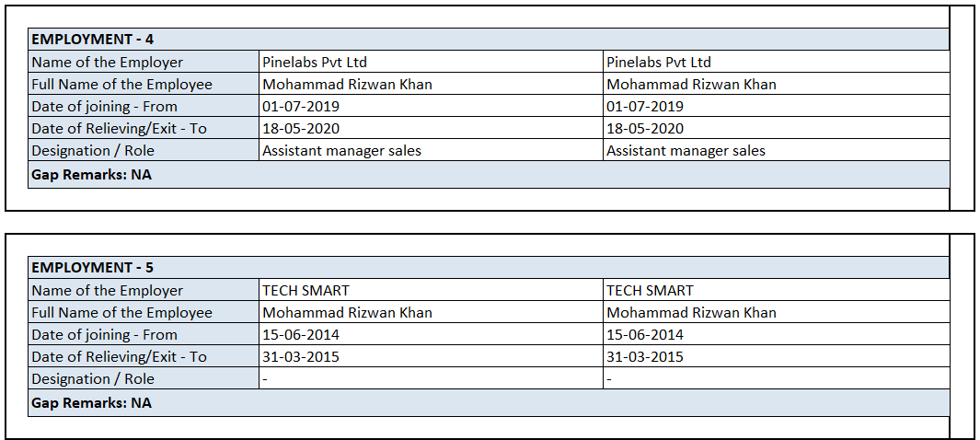Click the EMPLOYMENT - 4 section header
980x440 pixels.
pos(94,40)
